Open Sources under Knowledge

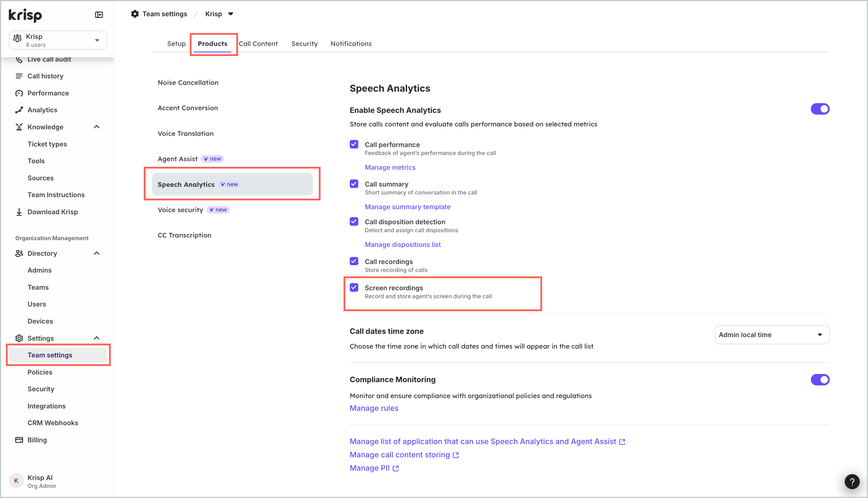click(40, 178)
